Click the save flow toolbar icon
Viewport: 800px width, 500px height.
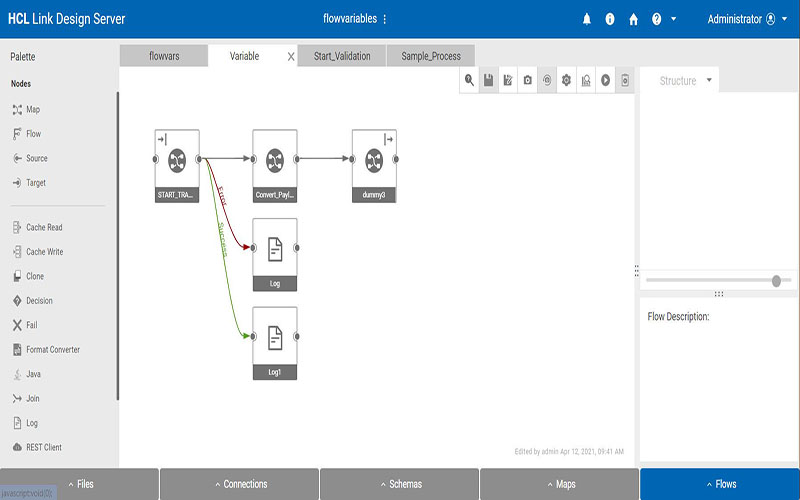tap(489, 80)
